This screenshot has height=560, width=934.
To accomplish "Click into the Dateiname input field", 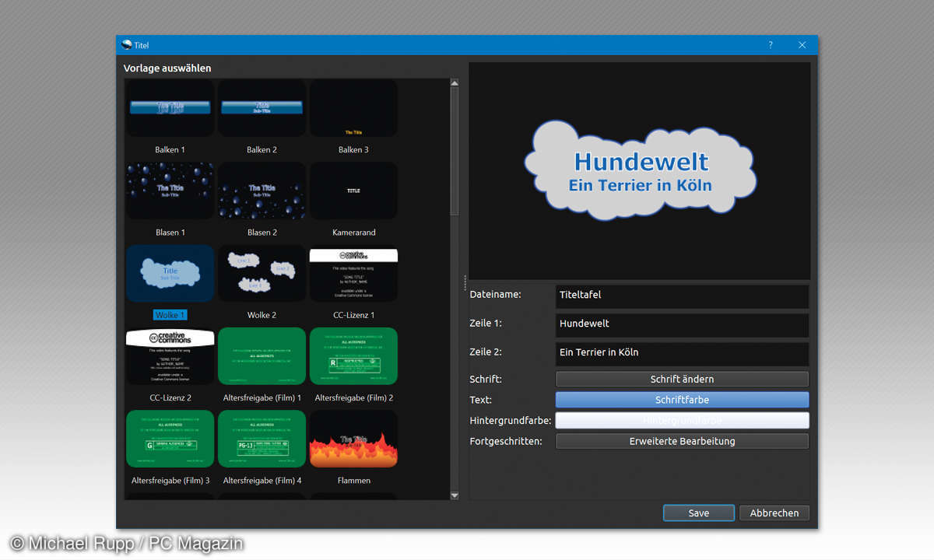I will point(682,296).
